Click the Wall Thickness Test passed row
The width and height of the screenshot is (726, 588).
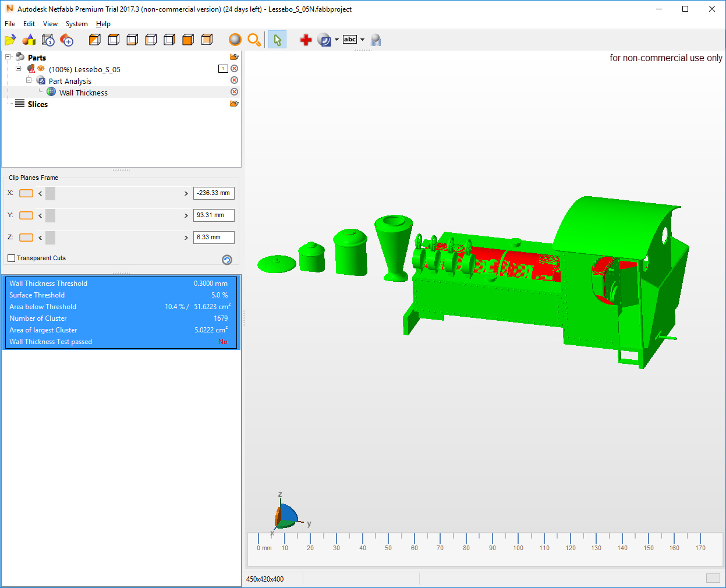121,342
